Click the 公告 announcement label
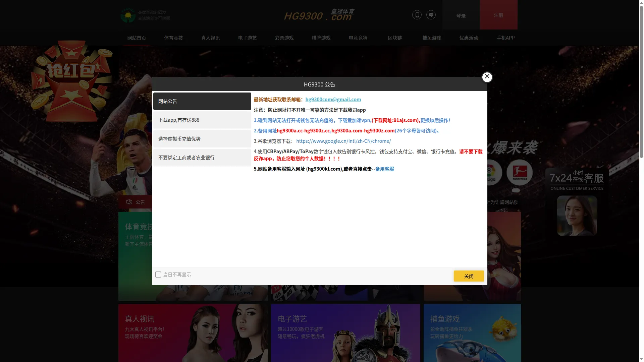644x362 pixels. pos(140,202)
